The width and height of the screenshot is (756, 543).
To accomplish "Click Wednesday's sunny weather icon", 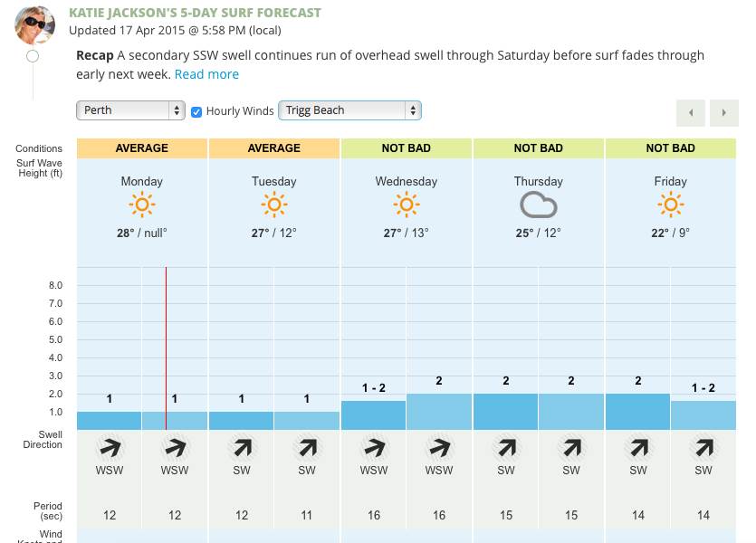I will click(406, 205).
